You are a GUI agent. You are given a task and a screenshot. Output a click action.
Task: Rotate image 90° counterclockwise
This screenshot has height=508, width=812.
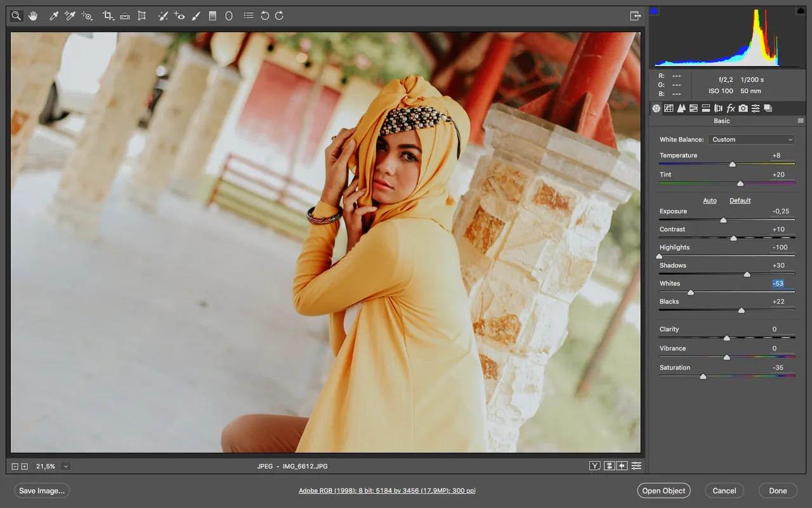click(x=265, y=15)
